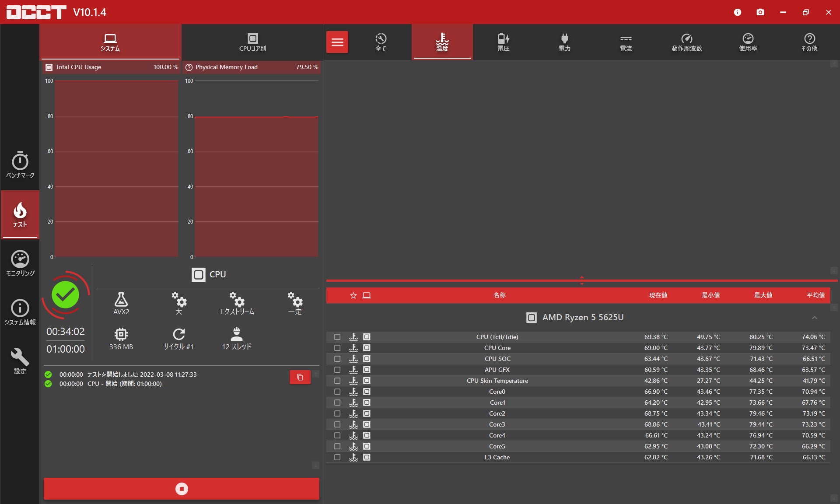Check the Core2 checkbox

337,413
